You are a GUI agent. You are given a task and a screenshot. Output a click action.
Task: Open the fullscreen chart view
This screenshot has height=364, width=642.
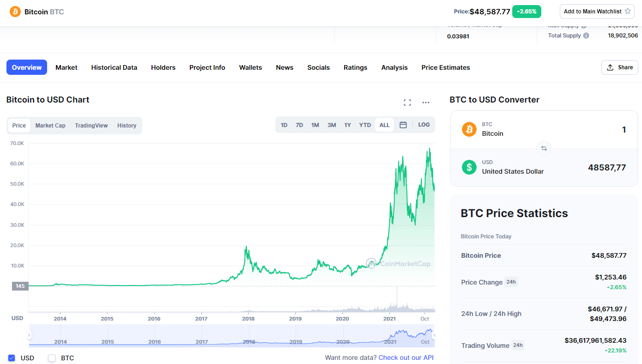(x=407, y=103)
